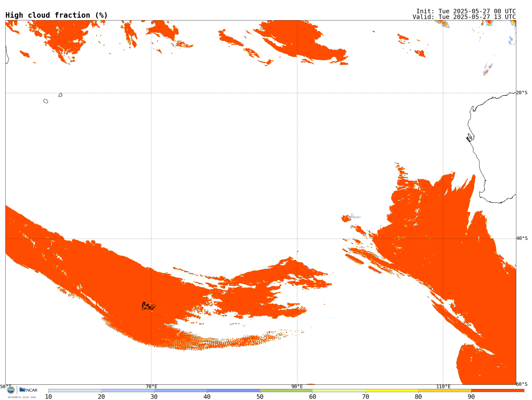Screen dimensions: 532x400
Task: Select the 'Init: Tue 2025-05-27 00 UTC' text
Action: [466, 11]
